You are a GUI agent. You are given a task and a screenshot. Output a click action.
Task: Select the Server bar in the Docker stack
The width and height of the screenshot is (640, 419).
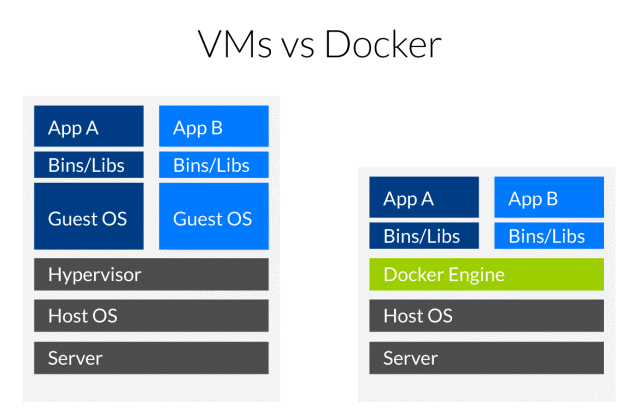tap(487, 358)
